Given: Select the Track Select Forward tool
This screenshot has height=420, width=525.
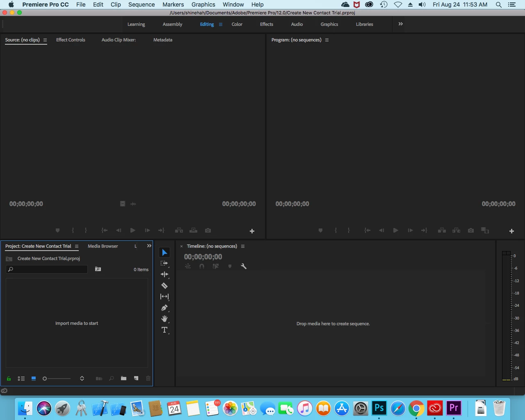Looking at the screenshot, I should (164, 263).
